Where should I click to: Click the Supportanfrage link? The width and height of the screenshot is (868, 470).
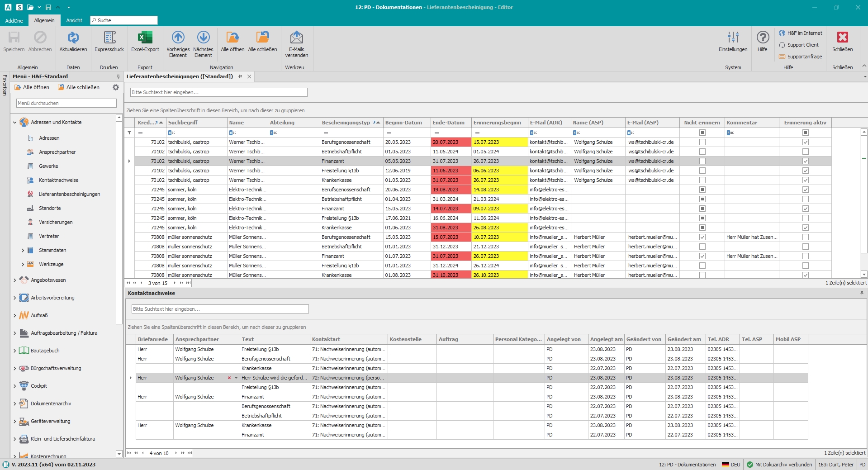coord(804,57)
